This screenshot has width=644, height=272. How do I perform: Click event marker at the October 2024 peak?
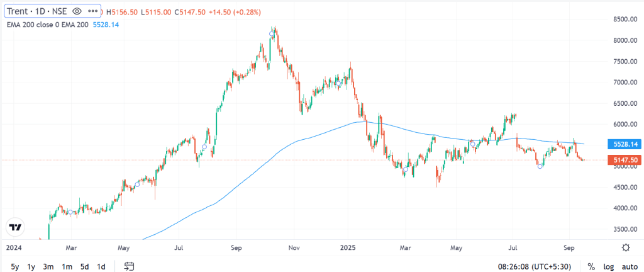tap(272, 34)
